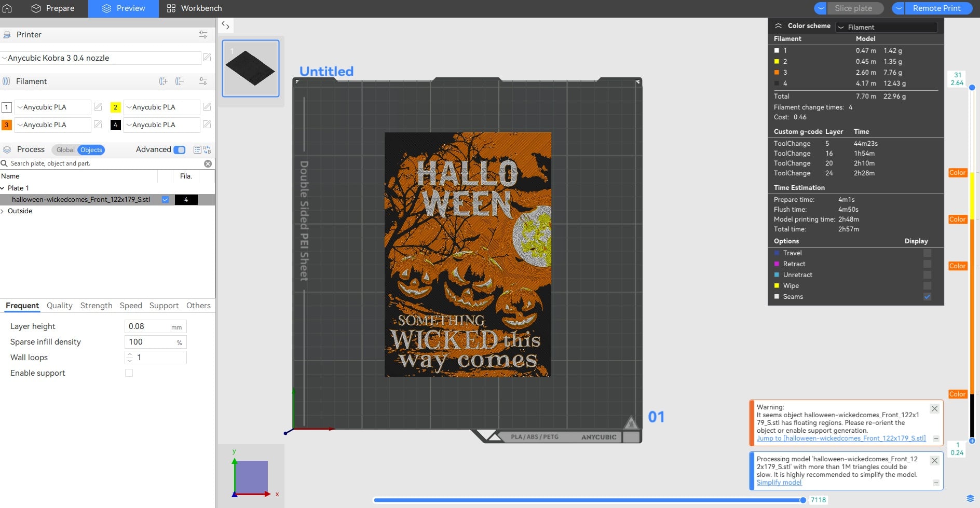
Task: Click the horizontal move slider handle at 7118
Action: pos(803,500)
